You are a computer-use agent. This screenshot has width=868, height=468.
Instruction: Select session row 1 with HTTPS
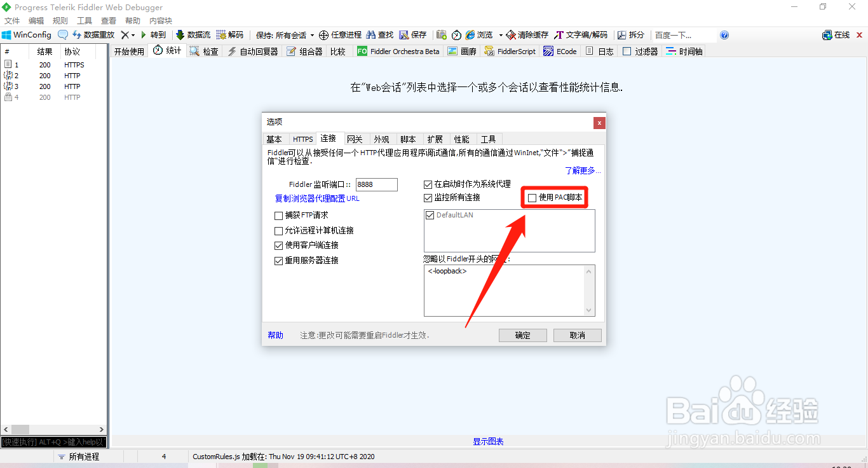point(54,65)
